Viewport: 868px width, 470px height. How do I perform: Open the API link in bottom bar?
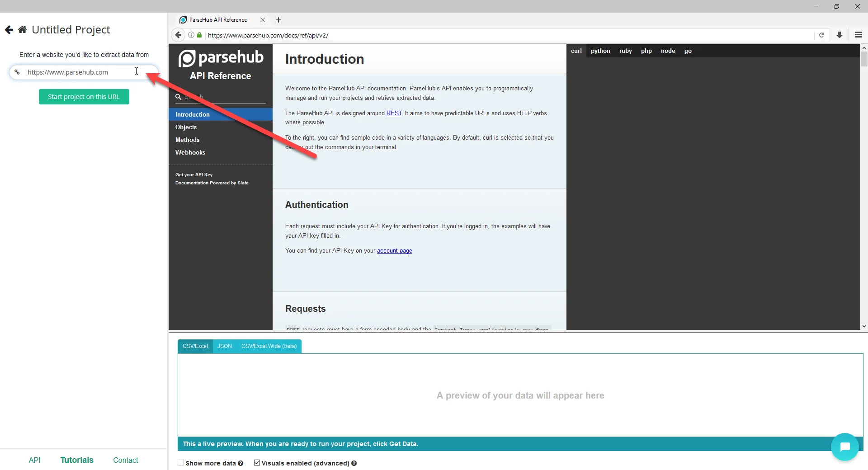pyautogui.click(x=34, y=460)
